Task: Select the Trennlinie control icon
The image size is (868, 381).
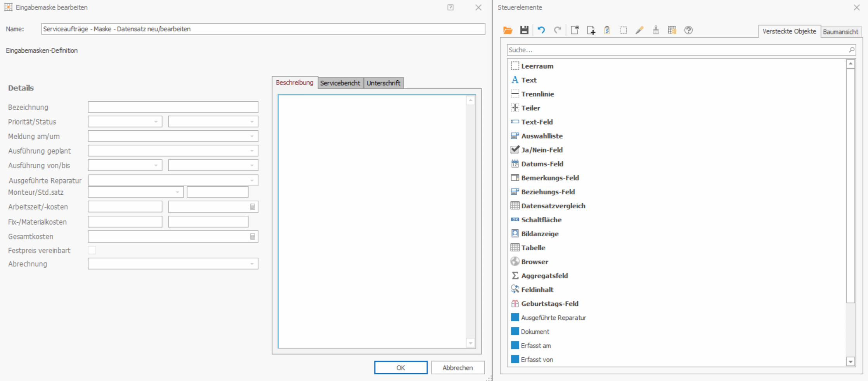Action: point(515,94)
